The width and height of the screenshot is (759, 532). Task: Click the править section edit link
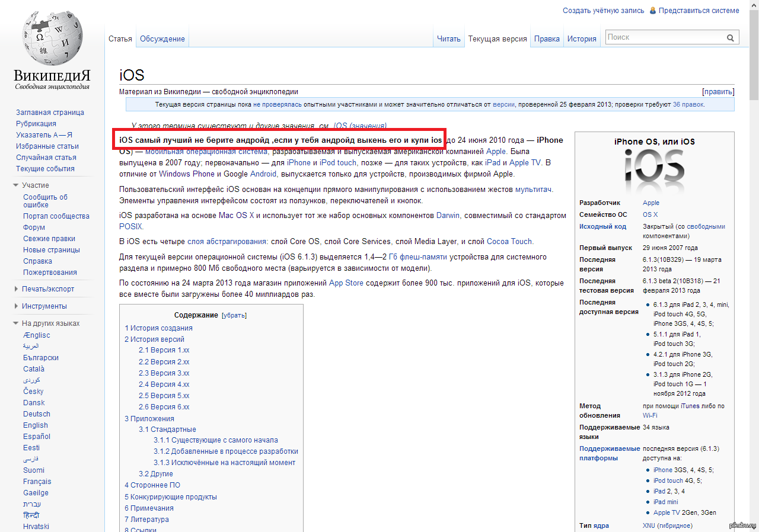pos(718,92)
